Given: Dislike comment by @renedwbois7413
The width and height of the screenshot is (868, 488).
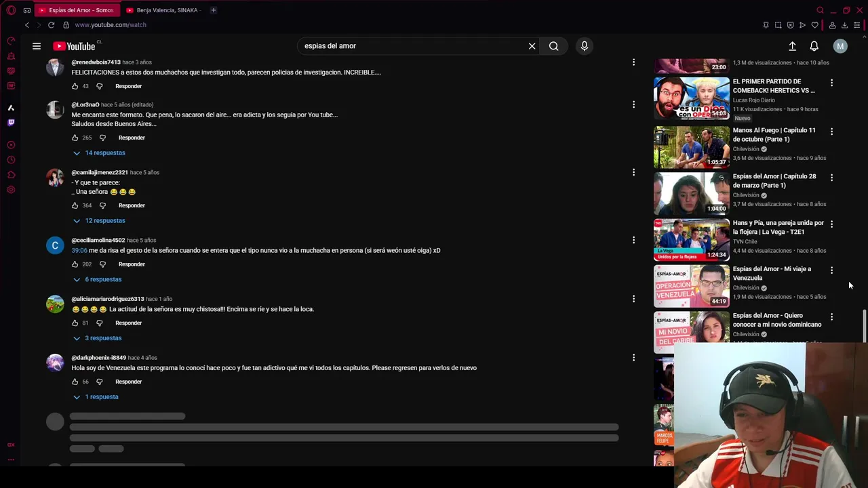Looking at the screenshot, I should tap(99, 86).
